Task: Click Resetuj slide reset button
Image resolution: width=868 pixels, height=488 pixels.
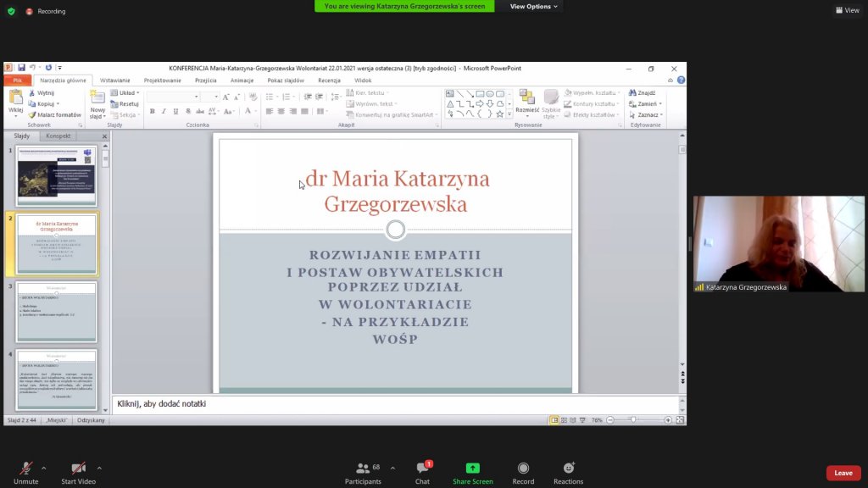Action: coord(125,103)
